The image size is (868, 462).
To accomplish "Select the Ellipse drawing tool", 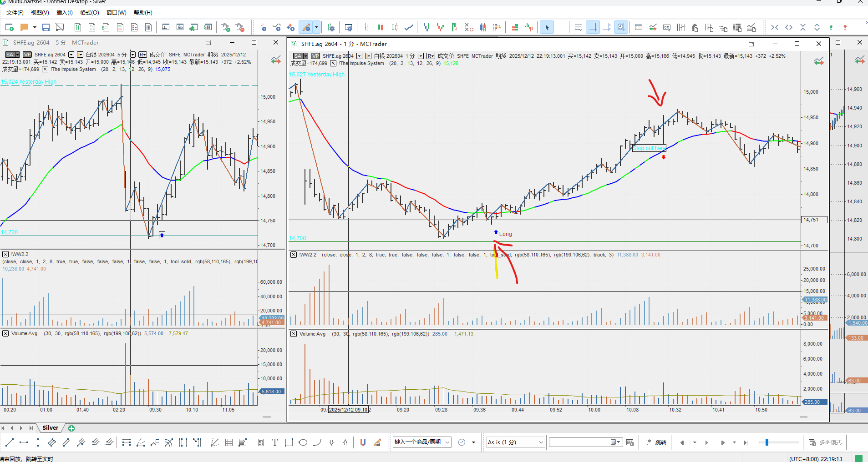I will [303, 442].
